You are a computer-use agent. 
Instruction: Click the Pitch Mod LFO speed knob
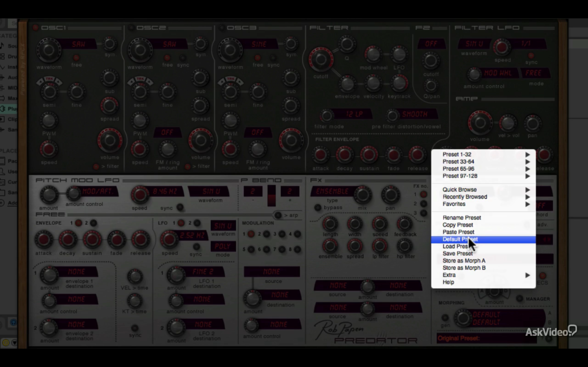coord(140,195)
